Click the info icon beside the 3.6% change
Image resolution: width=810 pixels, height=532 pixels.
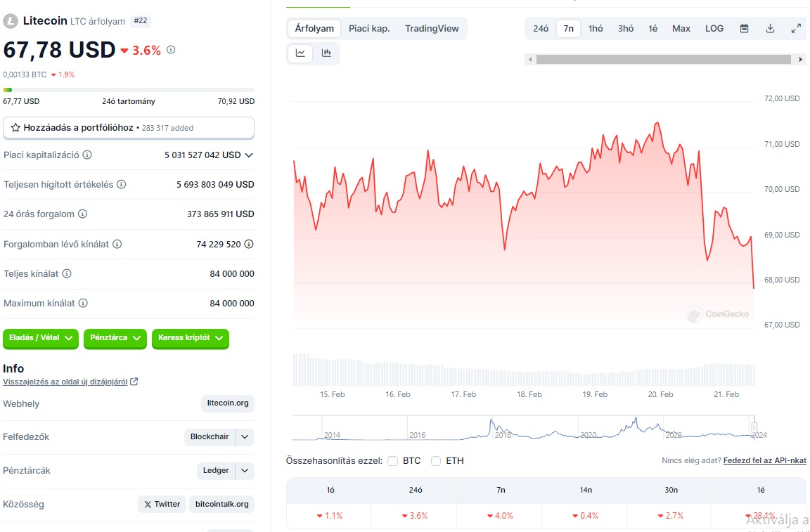pyautogui.click(x=171, y=50)
